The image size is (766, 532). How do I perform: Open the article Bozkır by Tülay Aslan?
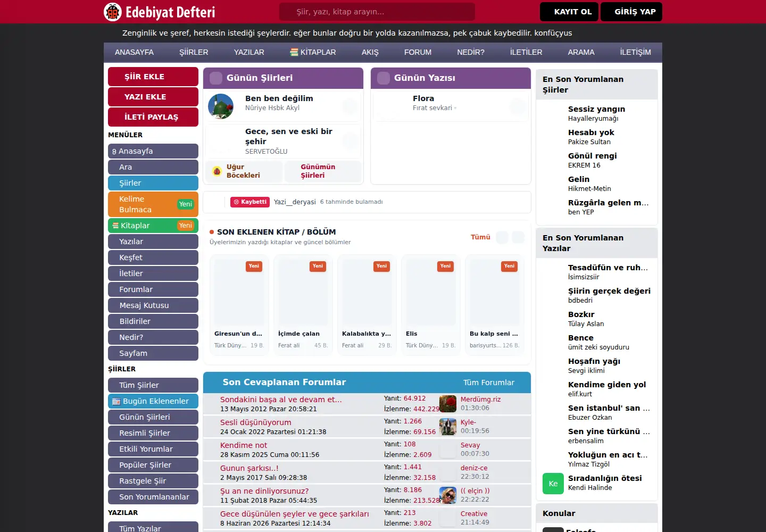pos(581,314)
